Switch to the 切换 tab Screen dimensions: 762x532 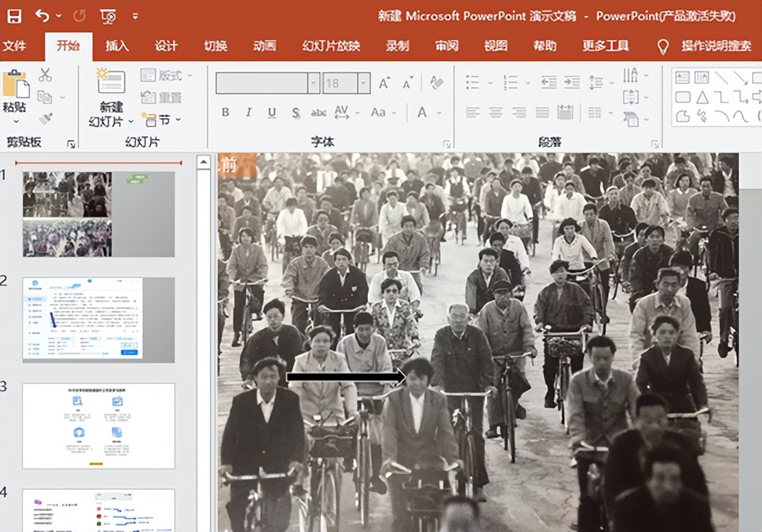coord(215,46)
